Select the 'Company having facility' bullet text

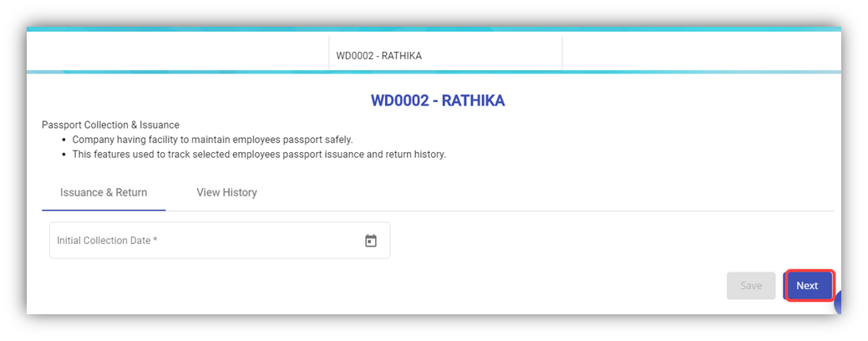pyautogui.click(x=218, y=140)
